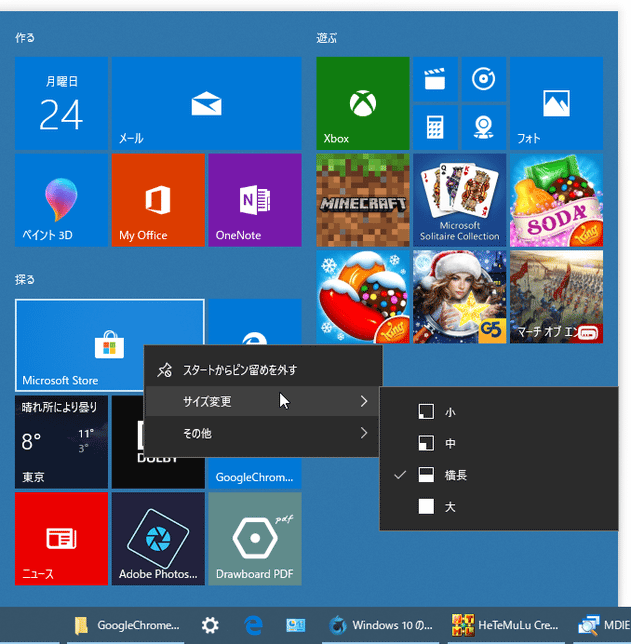631x644 pixels.
Task: Select the large (大) tile size
Action: tap(499, 507)
